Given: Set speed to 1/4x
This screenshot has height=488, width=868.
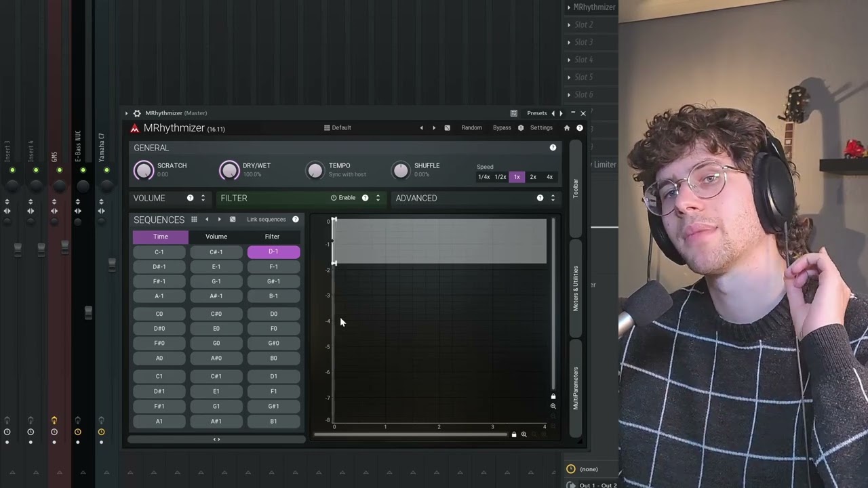Looking at the screenshot, I should (x=484, y=177).
